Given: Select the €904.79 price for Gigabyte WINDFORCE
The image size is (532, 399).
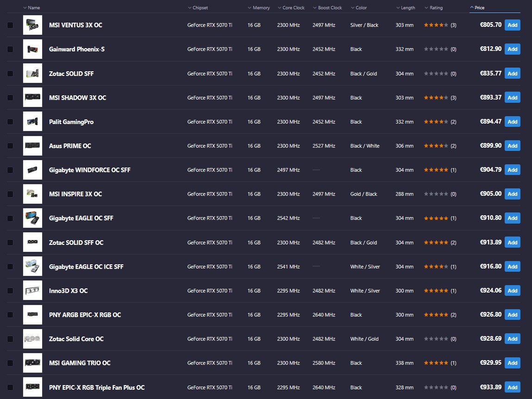Looking at the screenshot, I should click(491, 169).
